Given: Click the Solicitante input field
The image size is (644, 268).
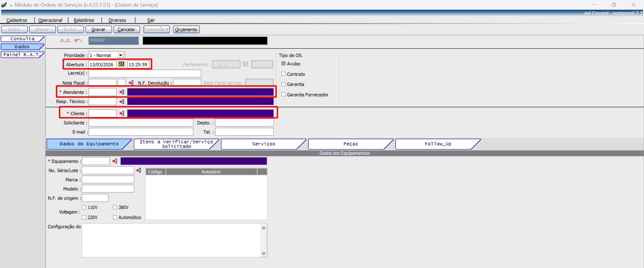Looking at the screenshot, I should tap(141, 123).
